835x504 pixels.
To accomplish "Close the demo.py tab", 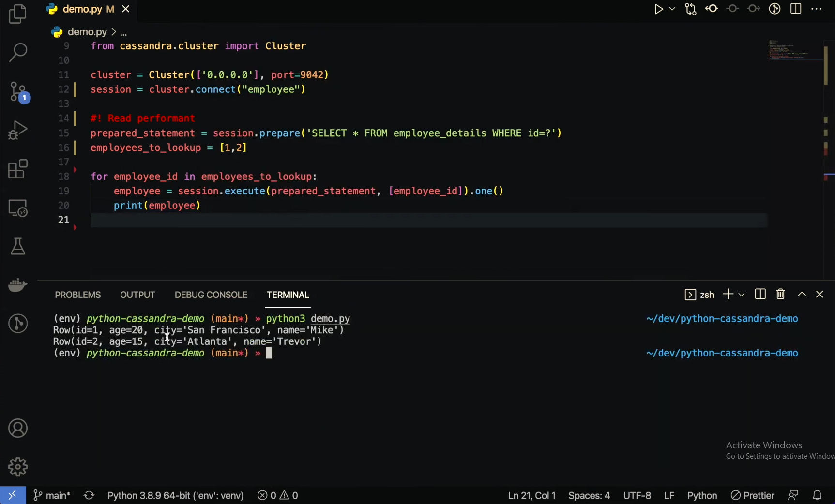I will tap(126, 9).
